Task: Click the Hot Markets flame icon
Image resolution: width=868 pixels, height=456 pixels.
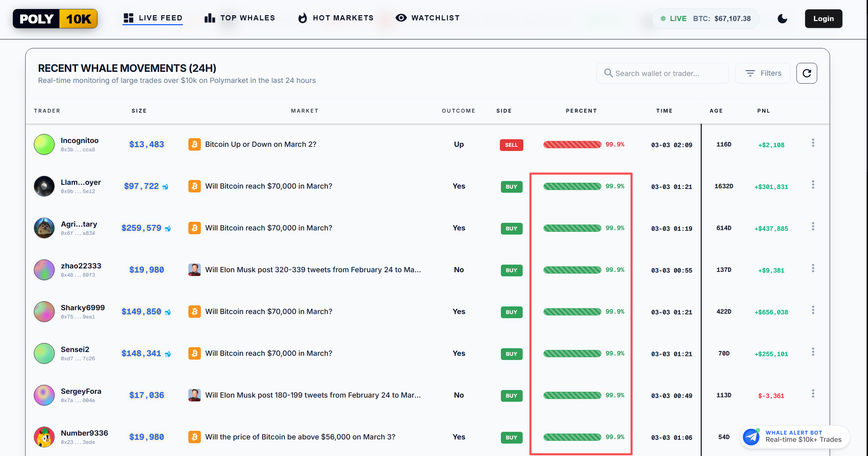Action: click(x=302, y=18)
